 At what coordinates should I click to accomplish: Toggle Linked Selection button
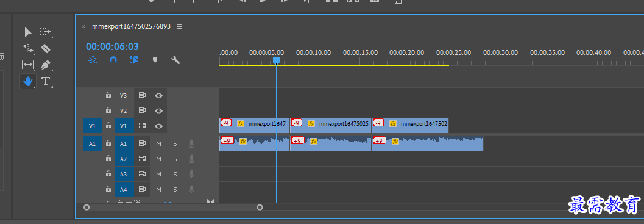click(x=134, y=60)
